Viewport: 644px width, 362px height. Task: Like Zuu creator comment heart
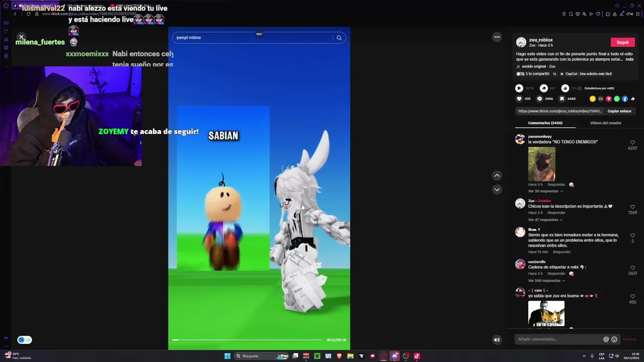click(x=632, y=207)
